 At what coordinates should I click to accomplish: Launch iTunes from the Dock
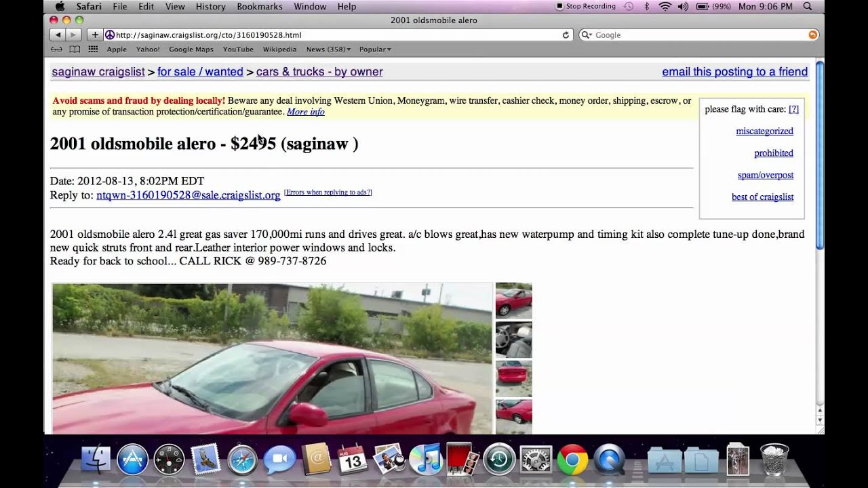pyautogui.click(x=425, y=460)
